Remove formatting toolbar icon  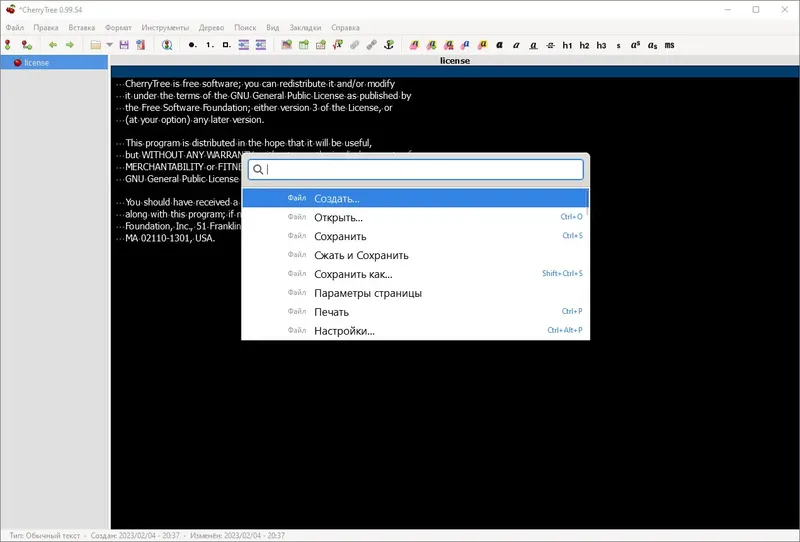[448, 45]
